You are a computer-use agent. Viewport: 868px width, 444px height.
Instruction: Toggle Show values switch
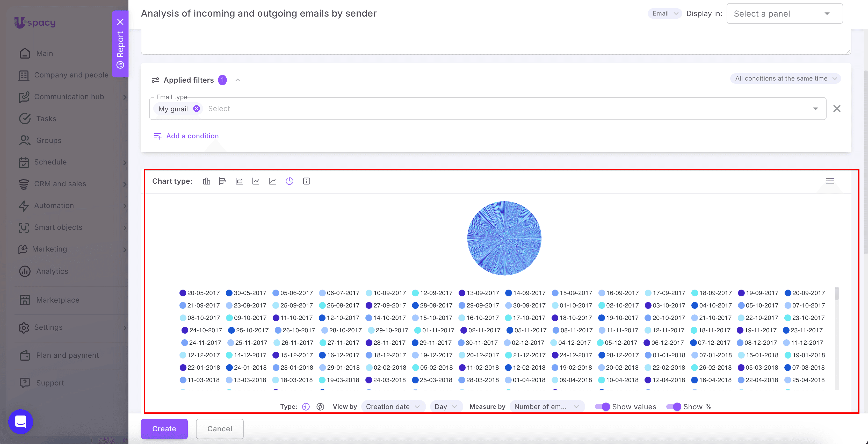[x=603, y=407]
